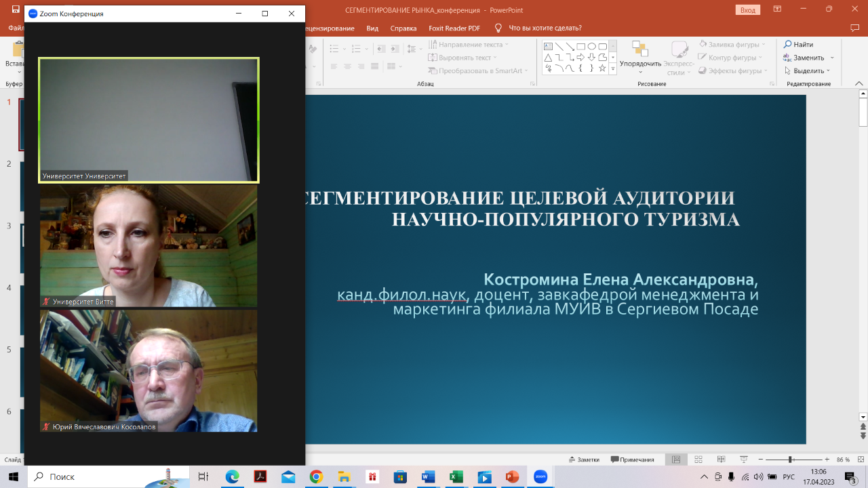Collapse the ribbon with the chevron arrow
868x488 pixels.
(860, 83)
